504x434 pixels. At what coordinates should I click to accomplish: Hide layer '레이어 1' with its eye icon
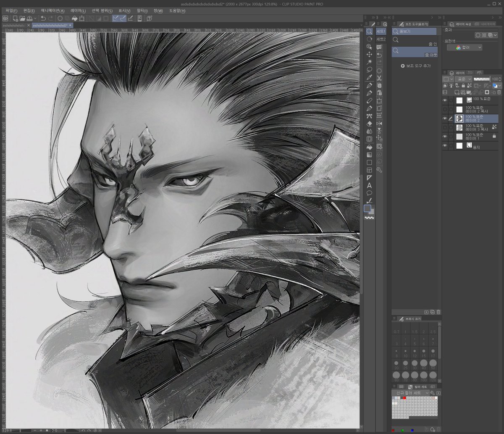pos(445,137)
